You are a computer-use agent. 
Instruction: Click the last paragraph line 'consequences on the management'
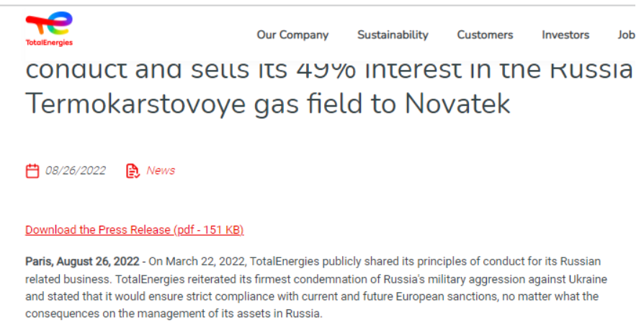coord(173,314)
